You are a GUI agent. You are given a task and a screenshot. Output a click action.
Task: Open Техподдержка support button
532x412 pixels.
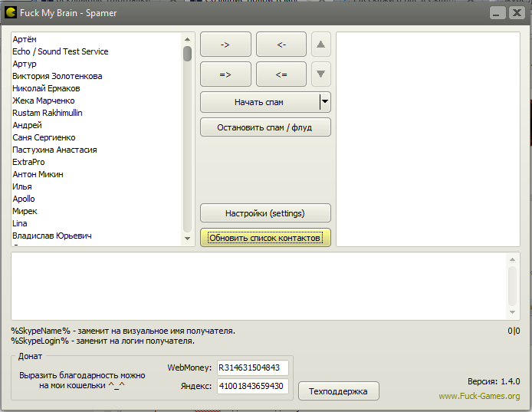coord(339,391)
